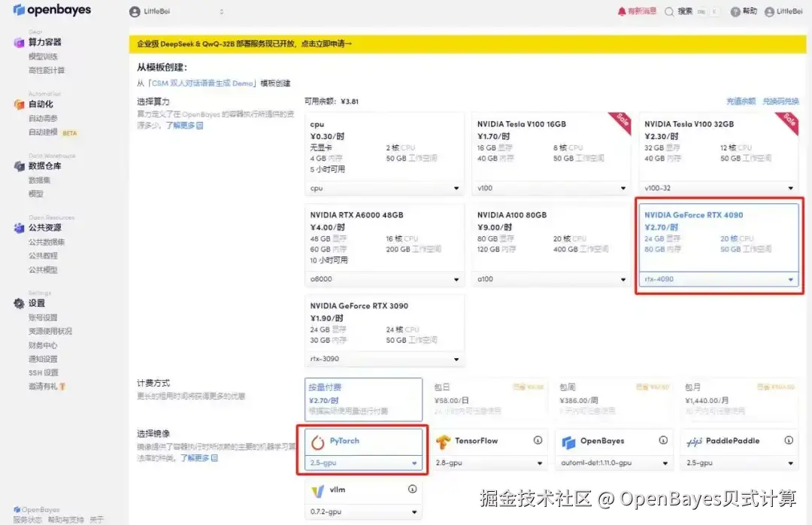Click the TensorFlow logo icon
The image size is (812, 525).
(443, 442)
